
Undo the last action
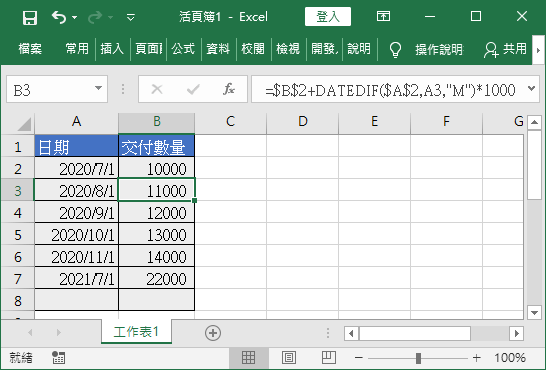59,17
